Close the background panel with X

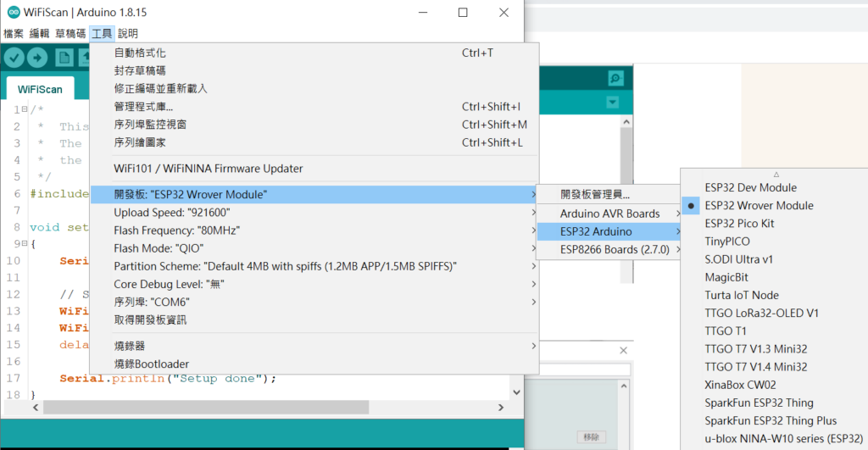pos(624,350)
